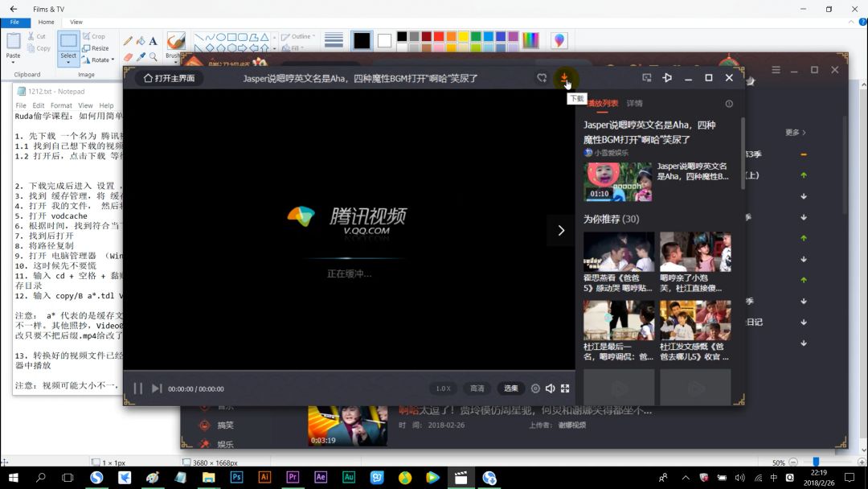Click the Resize tool in Paint
Screen dimensions: 868x489
point(95,48)
